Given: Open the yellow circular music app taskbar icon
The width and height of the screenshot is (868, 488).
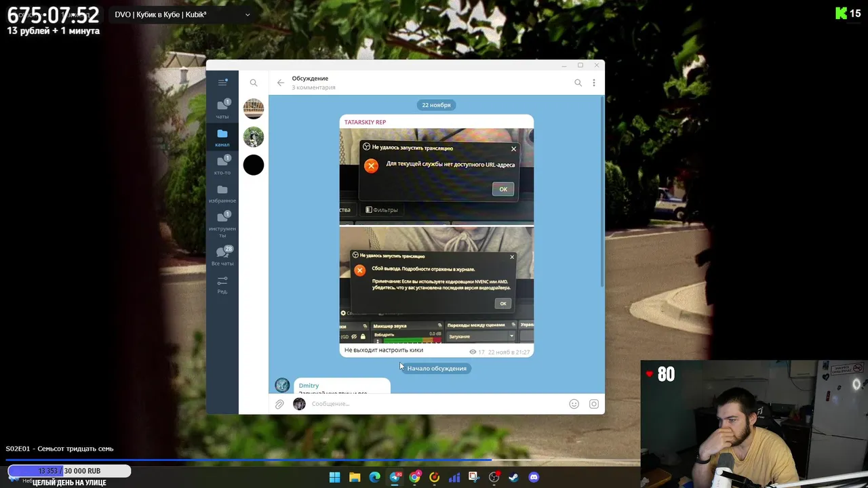Looking at the screenshot, I should pos(435,477).
